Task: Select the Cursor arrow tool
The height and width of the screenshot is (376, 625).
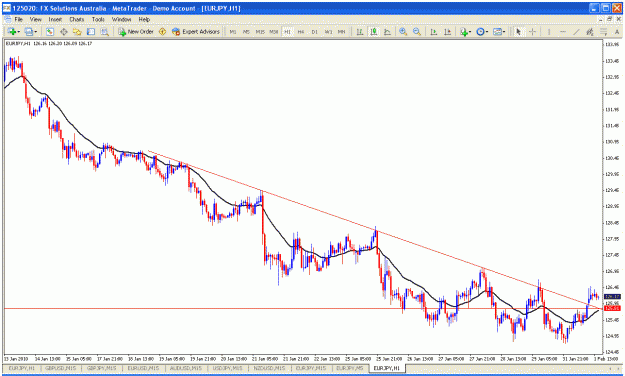Action: tap(519, 31)
